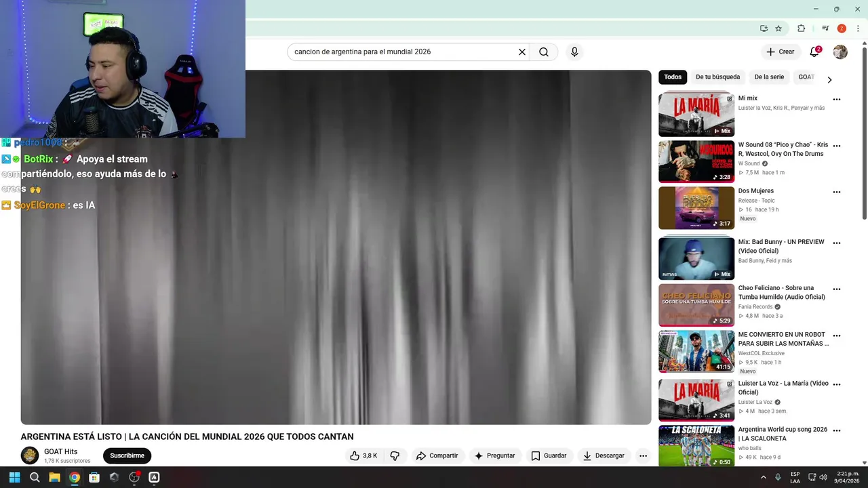The width and height of the screenshot is (868, 488).
Task: Click the Compartir share button
Action: (437, 455)
